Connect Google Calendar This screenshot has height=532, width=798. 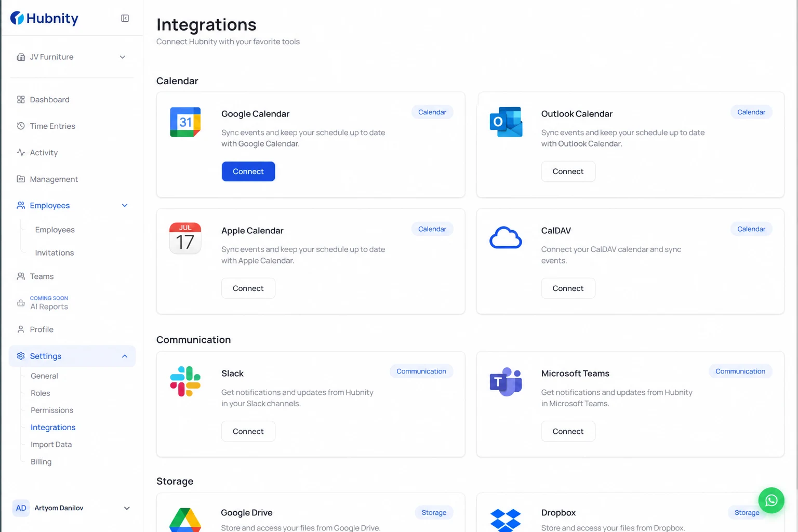(x=248, y=171)
